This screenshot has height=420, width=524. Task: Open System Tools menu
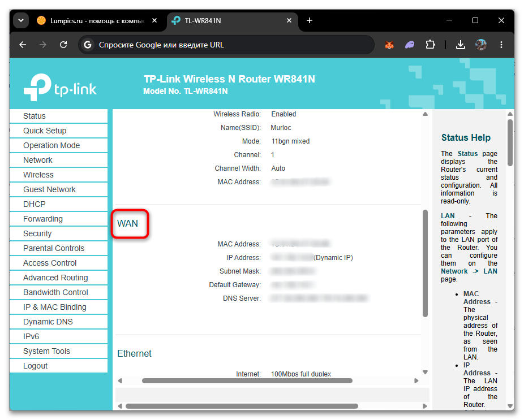(x=58, y=351)
